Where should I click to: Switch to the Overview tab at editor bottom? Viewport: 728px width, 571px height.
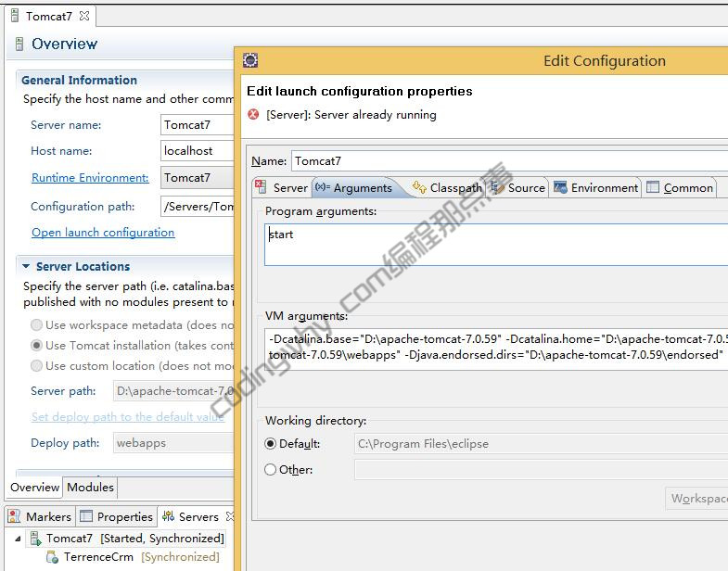tap(35, 487)
